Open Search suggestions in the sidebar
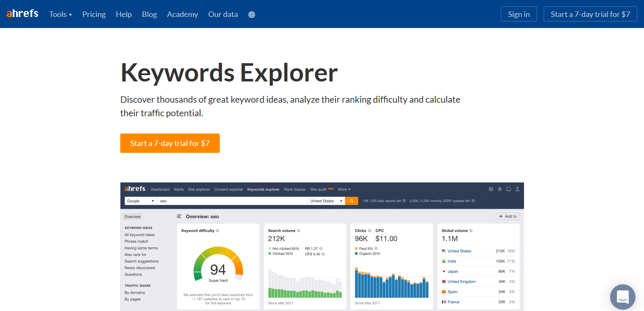Screen dimensions: 644x311 (x=142, y=261)
